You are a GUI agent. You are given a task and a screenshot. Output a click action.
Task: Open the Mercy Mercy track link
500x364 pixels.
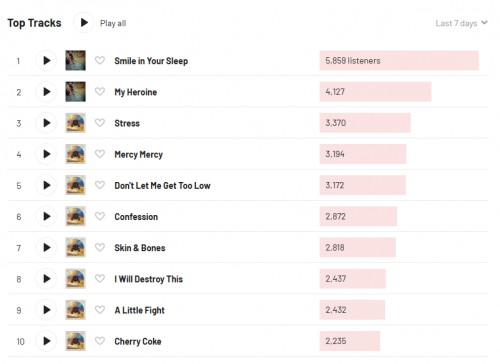click(x=138, y=154)
